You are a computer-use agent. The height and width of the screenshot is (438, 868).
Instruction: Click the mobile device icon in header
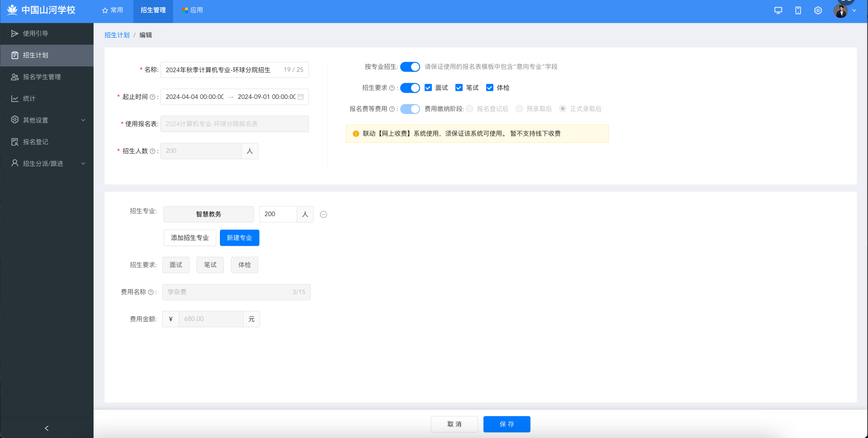[798, 10]
